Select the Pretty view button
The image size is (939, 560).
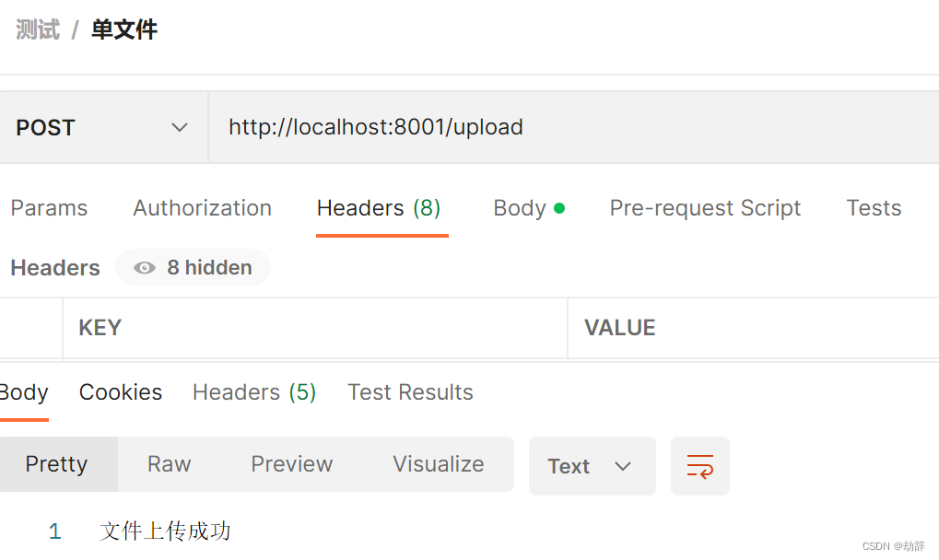tap(57, 464)
